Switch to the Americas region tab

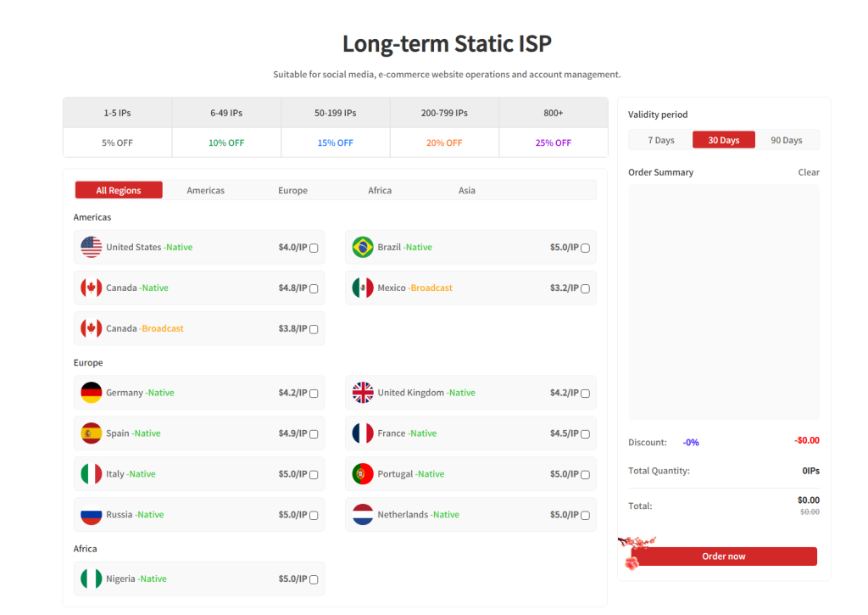click(x=206, y=191)
